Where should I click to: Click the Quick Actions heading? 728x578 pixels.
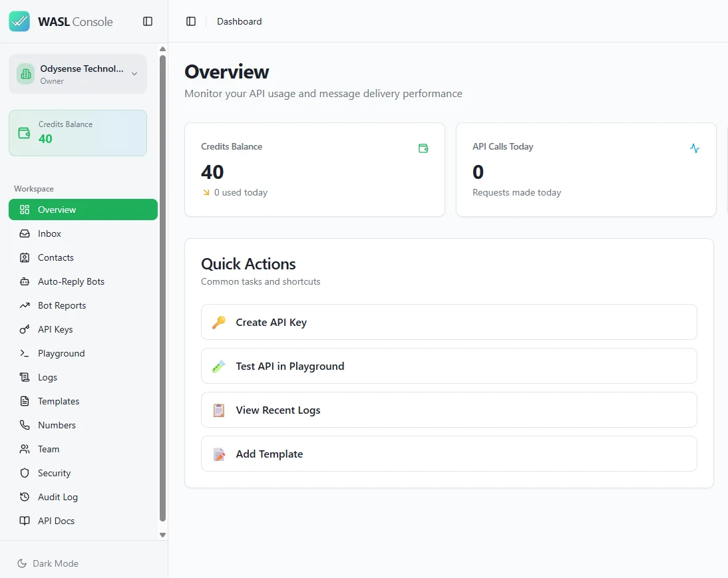pos(248,264)
